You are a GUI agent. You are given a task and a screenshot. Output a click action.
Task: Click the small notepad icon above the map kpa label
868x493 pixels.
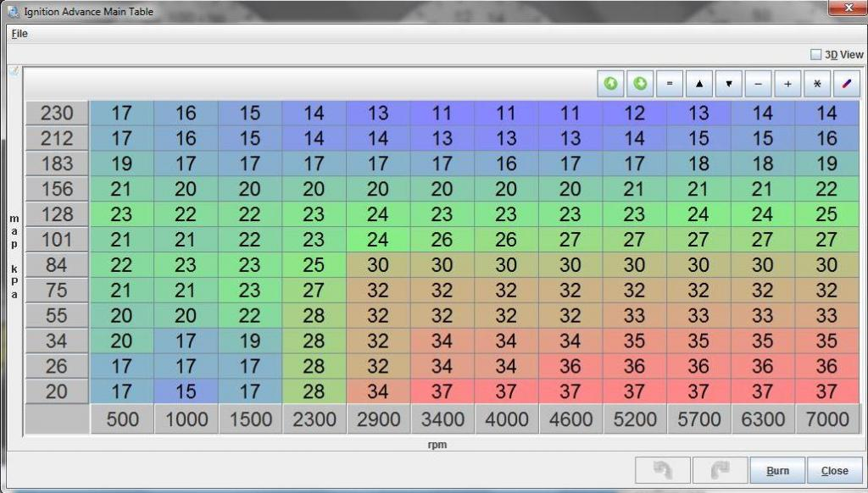click(x=14, y=71)
